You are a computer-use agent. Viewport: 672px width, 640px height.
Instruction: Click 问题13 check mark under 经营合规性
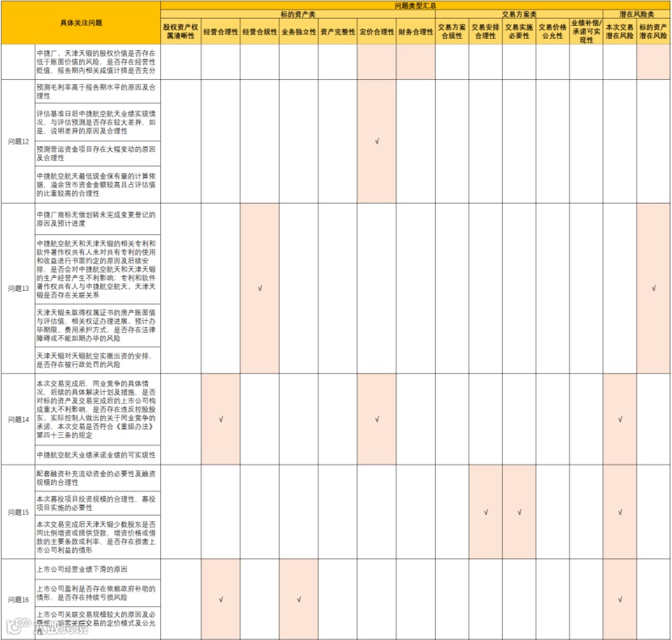(260, 288)
